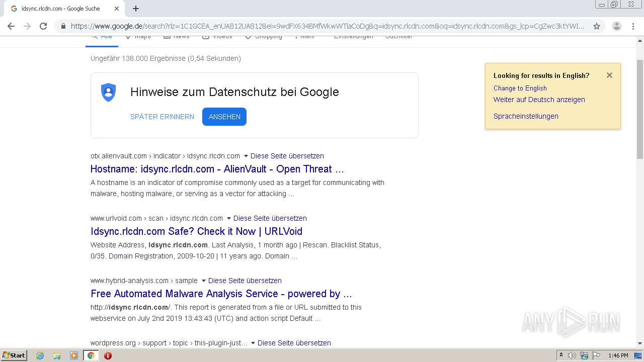Dismiss the English results prompt with X
Image resolution: width=644 pixels, height=362 pixels.
(x=609, y=75)
